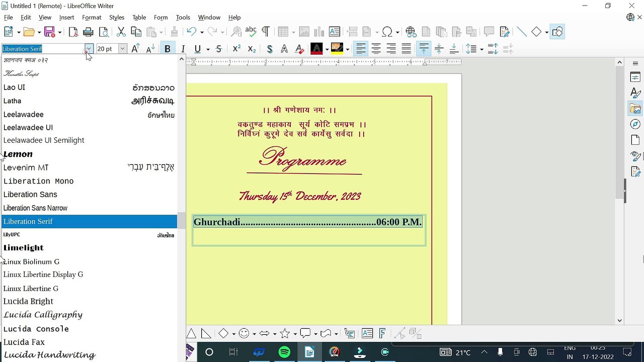The image size is (644, 362).
Task: Open the Tools menu
Action: [183, 17]
